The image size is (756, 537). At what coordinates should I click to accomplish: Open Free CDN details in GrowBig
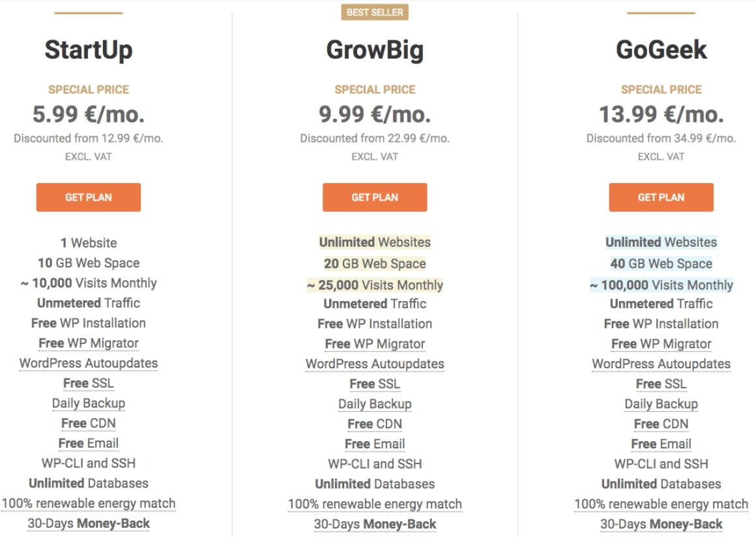(375, 424)
